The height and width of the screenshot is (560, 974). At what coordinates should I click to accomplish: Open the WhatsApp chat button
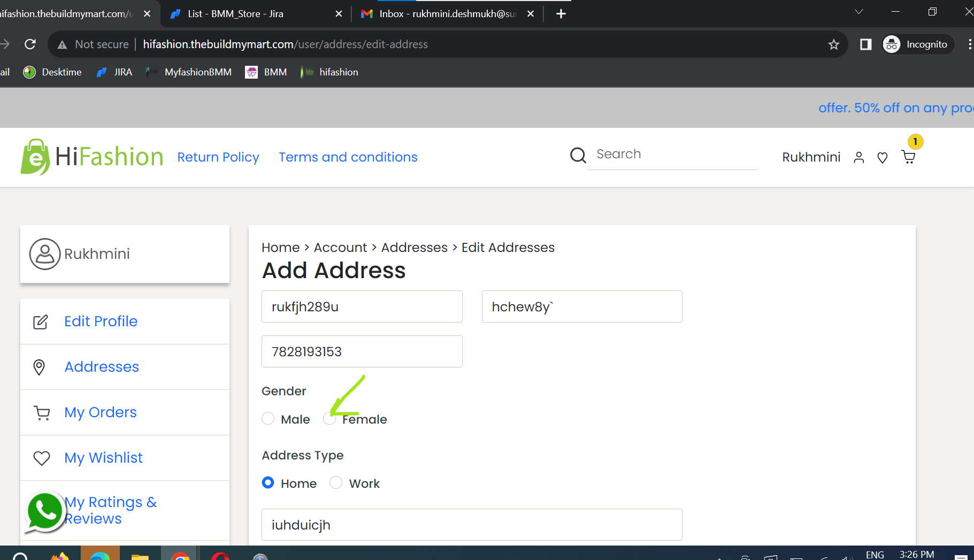click(45, 512)
